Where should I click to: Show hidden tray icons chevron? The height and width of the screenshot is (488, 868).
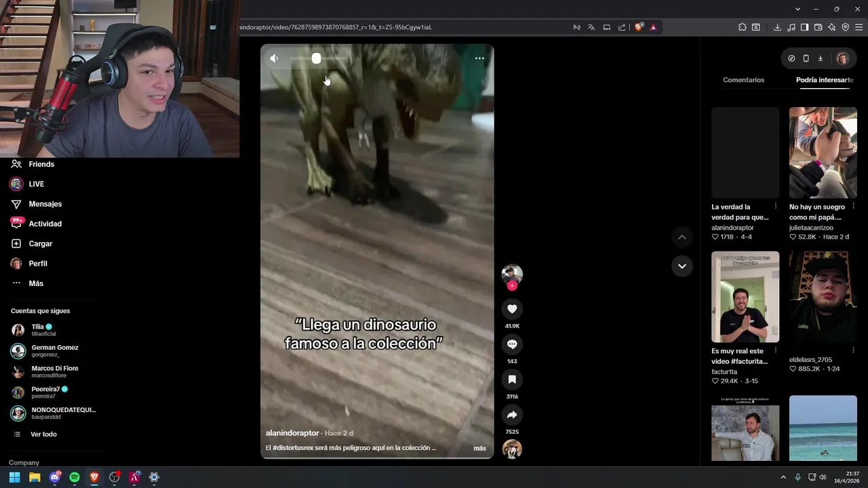click(x=783, y=477)
